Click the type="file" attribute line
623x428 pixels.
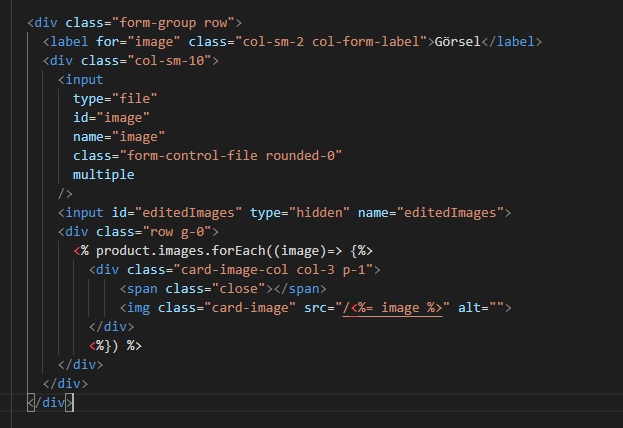point(115,99)
